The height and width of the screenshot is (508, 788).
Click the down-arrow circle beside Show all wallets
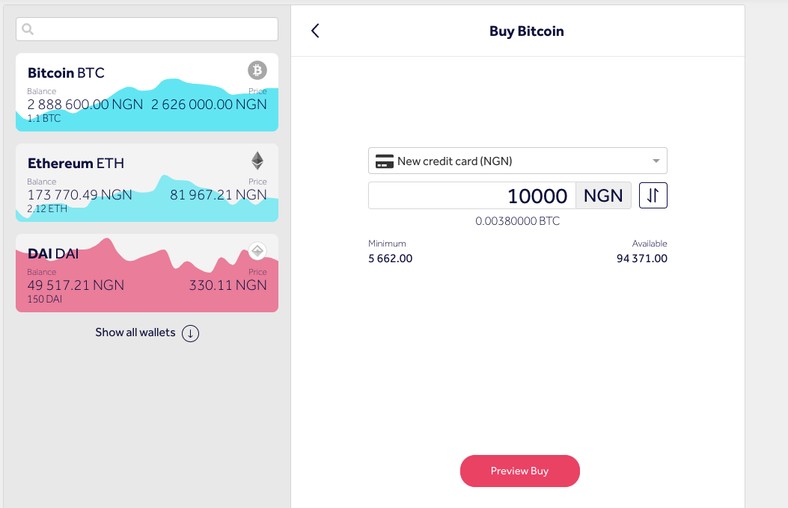pyautogui.click(x=190, y=333)
